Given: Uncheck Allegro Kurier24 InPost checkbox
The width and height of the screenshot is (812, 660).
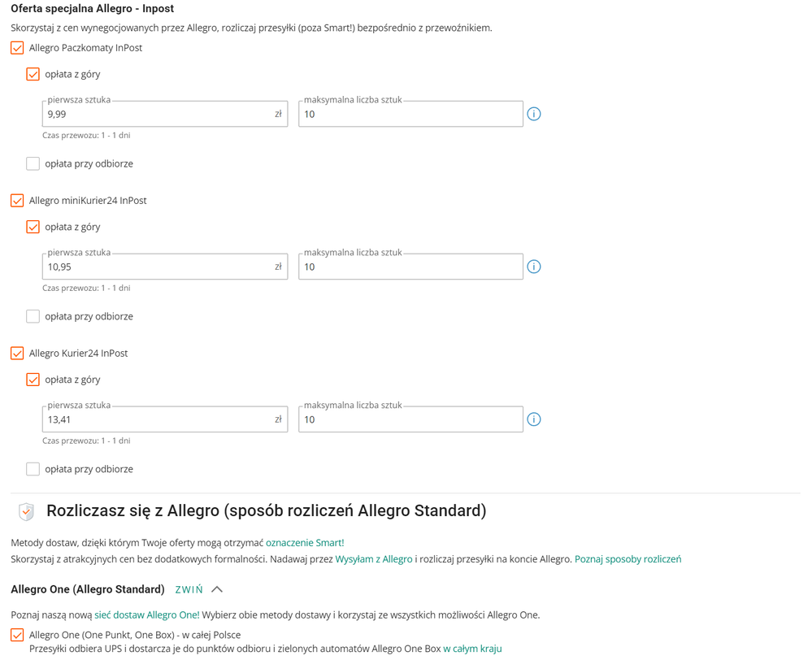Looking at the screenshot, I should click(17, 354).
